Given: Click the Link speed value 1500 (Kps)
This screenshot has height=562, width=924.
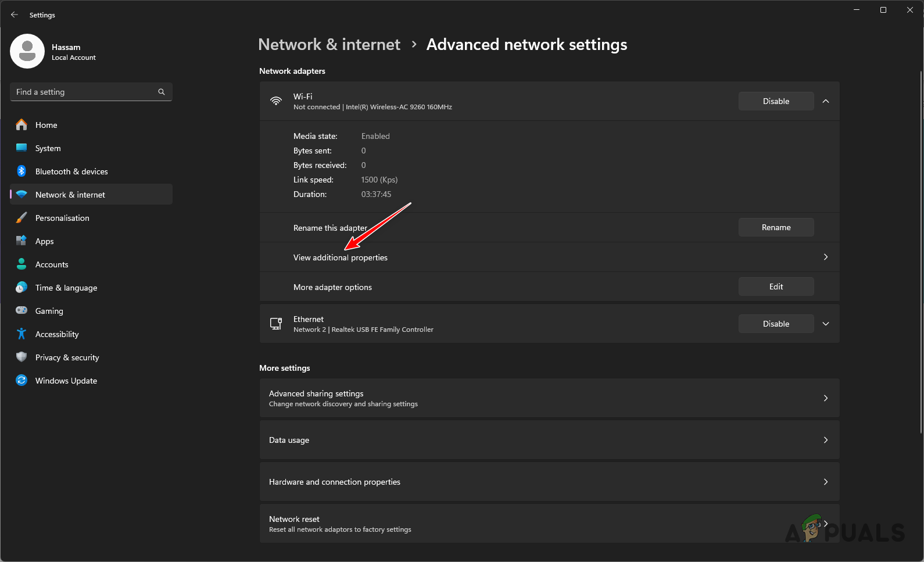Looking at the screenshot, I should point(379,180).
